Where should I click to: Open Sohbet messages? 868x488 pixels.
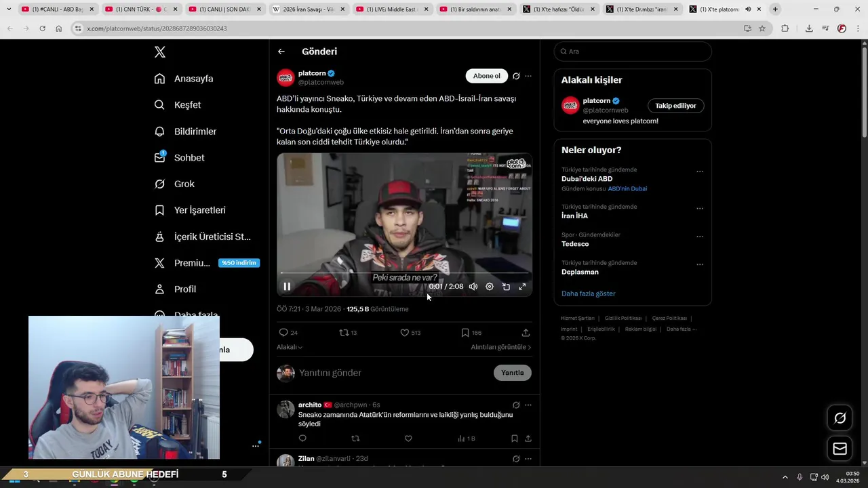point(179,157)
